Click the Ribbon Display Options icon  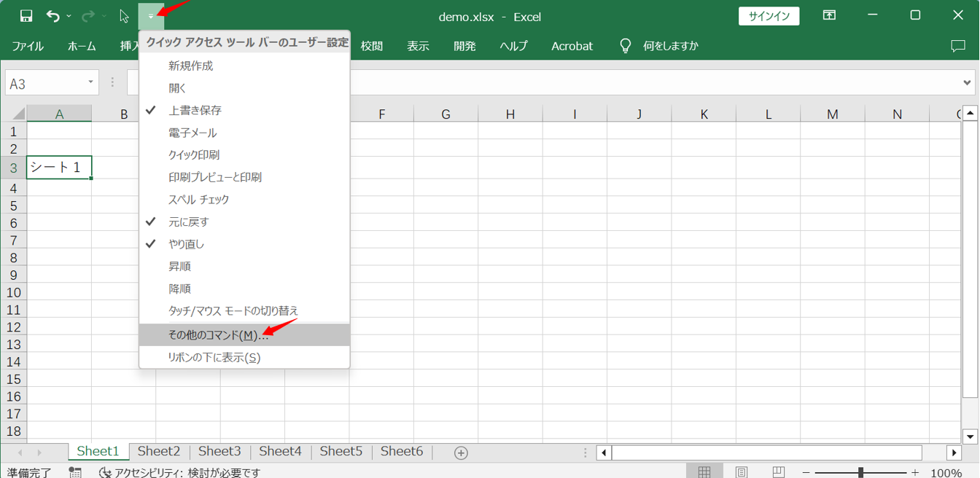829,15
